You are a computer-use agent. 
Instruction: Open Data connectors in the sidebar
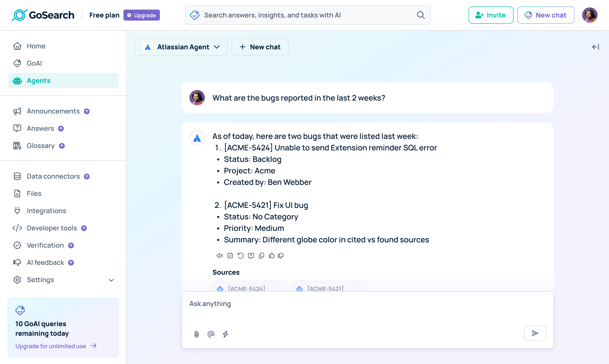pos(53,176)
